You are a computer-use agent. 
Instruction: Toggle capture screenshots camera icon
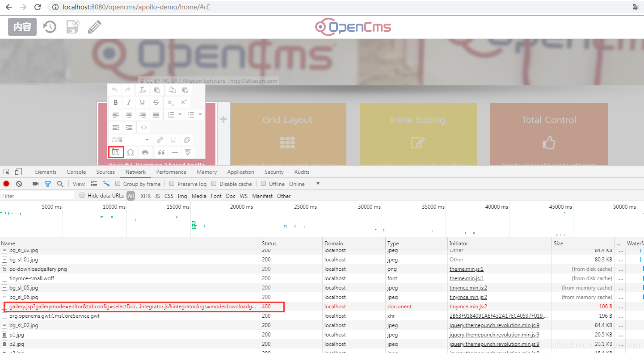coord(35,184)
